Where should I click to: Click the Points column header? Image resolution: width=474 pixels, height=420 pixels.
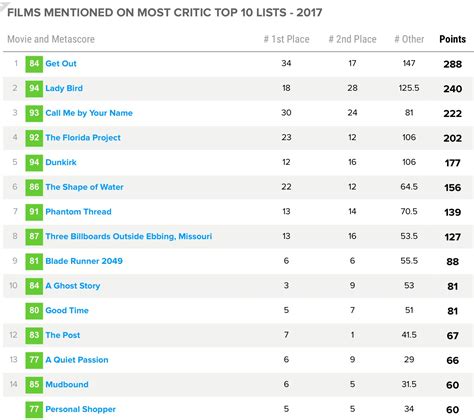452,39
